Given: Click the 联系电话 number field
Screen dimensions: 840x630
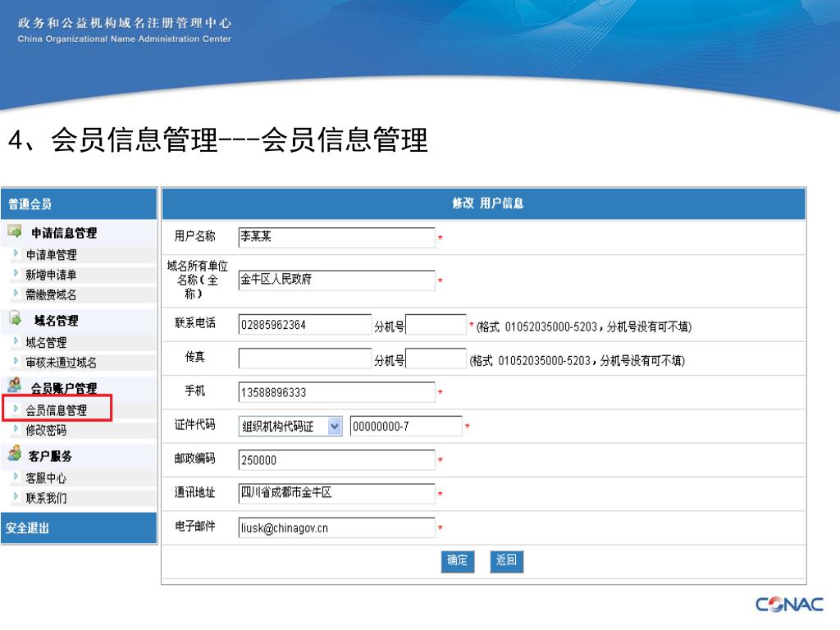Looking at the screenshot, I should (305, 325).
